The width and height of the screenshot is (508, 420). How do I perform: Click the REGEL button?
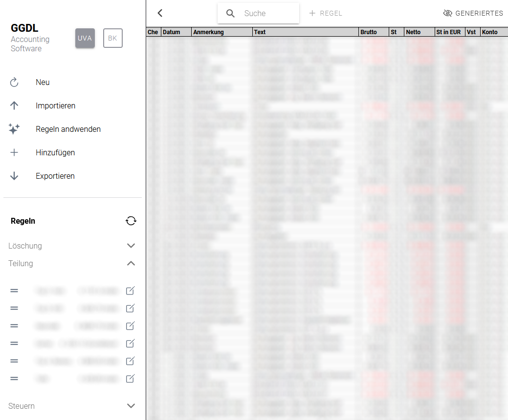[326, 13]
